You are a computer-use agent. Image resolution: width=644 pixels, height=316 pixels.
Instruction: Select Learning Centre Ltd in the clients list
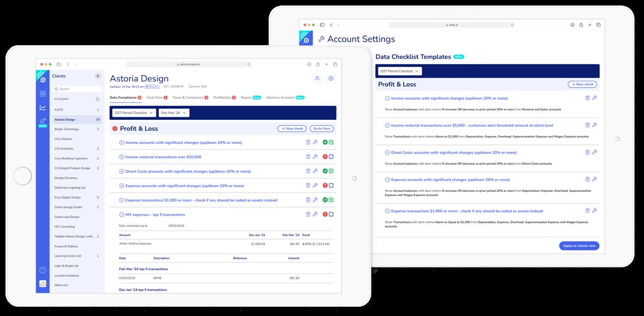click(x=77, y=256)
